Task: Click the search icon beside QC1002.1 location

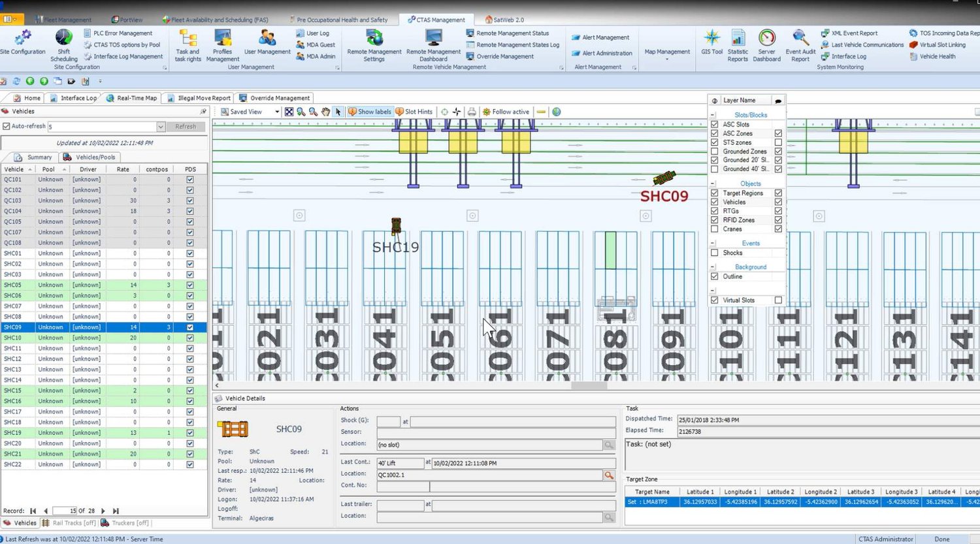Action: [609, 475]
